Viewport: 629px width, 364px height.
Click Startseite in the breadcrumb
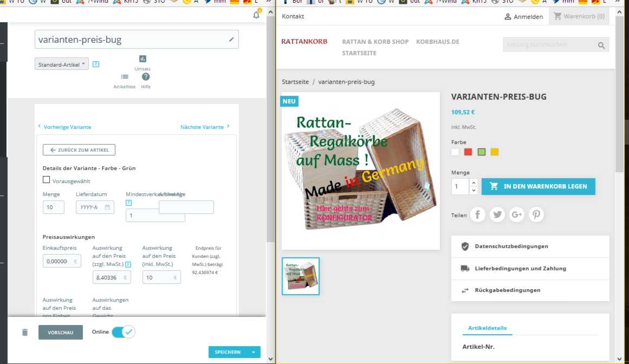295,82
